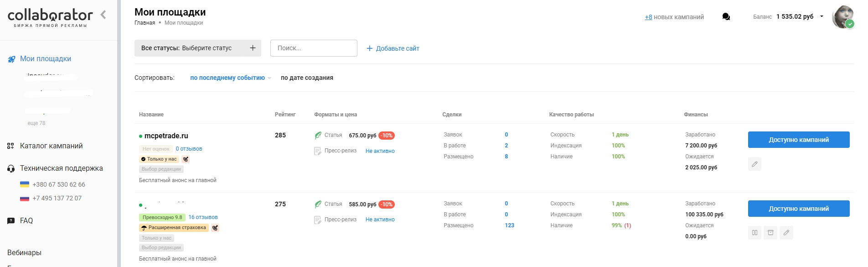Viewport: 868px width, 267px height.
Task: Pause the second site with pause icon
Action: [754, 233]
